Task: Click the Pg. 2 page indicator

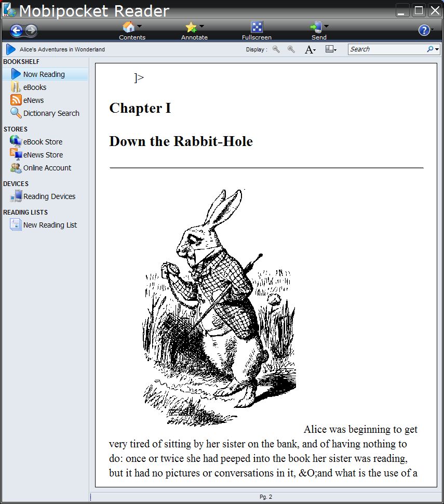Action: click(266, 497)
